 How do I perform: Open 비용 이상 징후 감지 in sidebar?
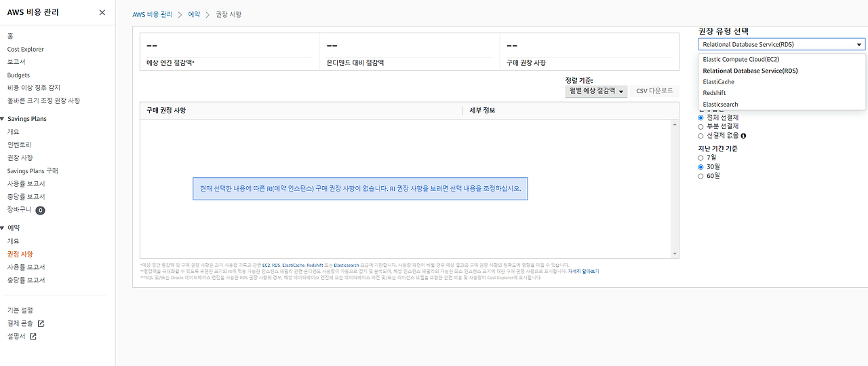(x=34, y=88)
